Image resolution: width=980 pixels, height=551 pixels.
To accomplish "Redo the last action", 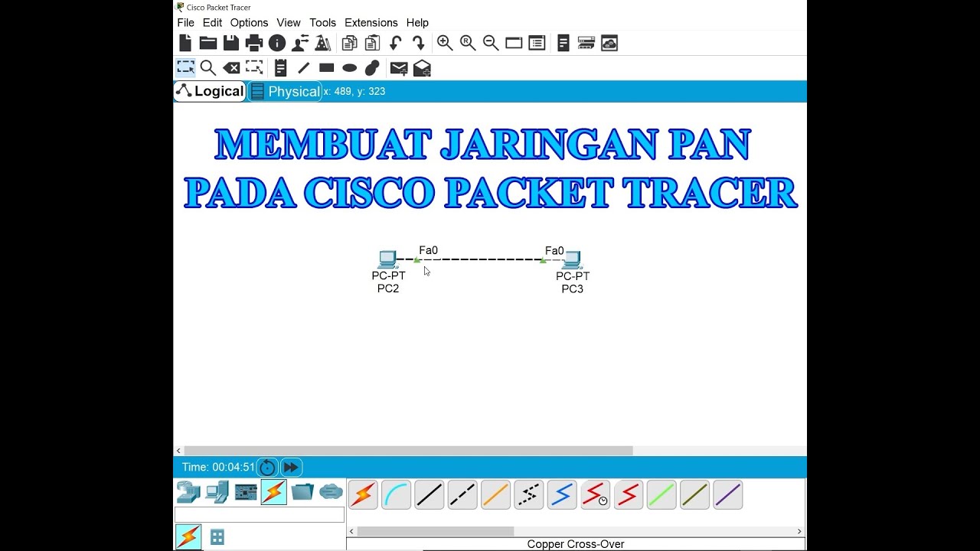I will (418, 44).
